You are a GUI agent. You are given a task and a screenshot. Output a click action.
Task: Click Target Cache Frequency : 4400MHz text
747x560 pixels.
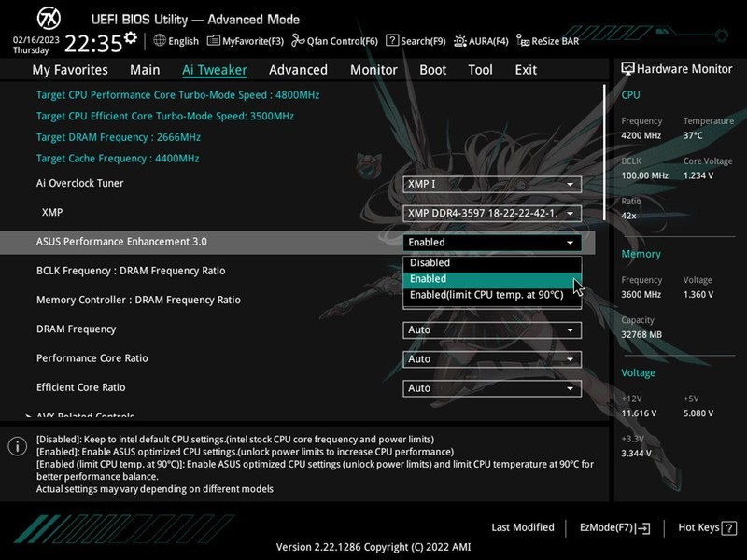coord(118,158)
